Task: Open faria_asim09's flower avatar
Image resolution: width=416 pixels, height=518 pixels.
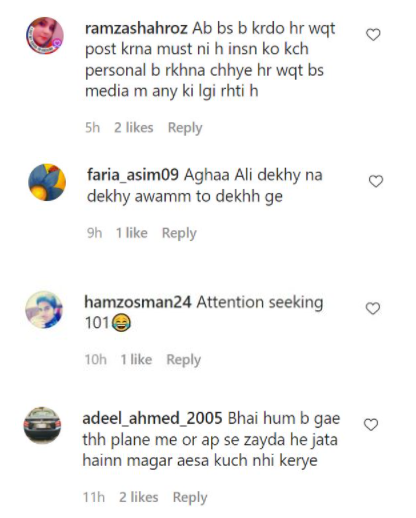Action: (47, 182)
